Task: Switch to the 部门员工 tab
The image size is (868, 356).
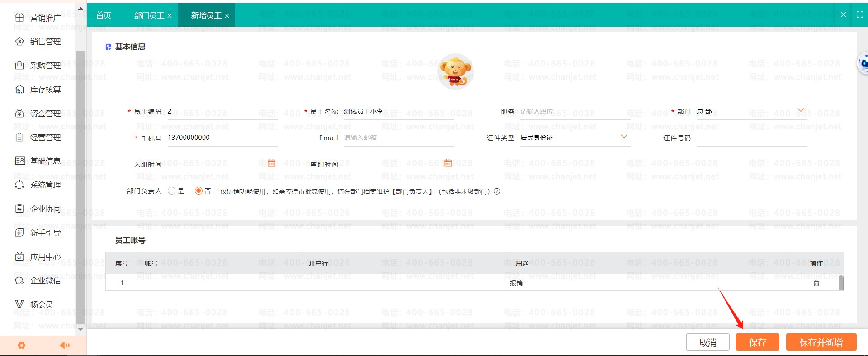Action: pyautogui.click(x=149, y=15)
